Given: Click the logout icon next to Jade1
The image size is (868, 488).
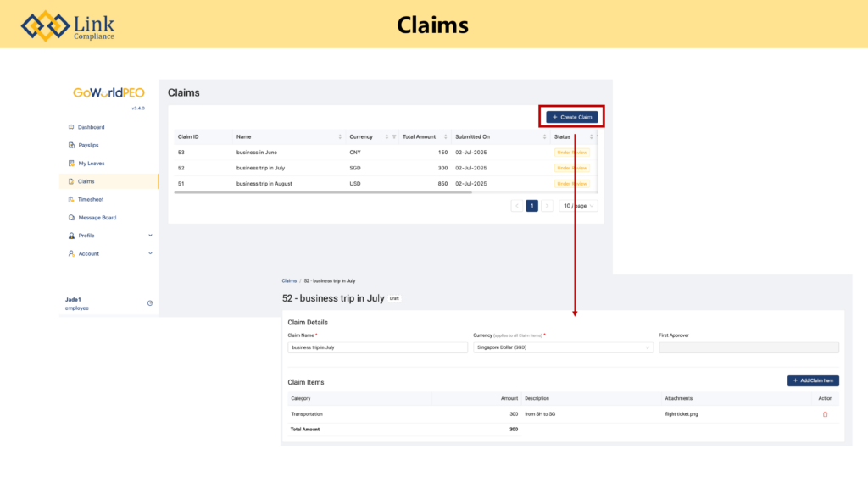Looking at the screenshot, I should (150, 303).
